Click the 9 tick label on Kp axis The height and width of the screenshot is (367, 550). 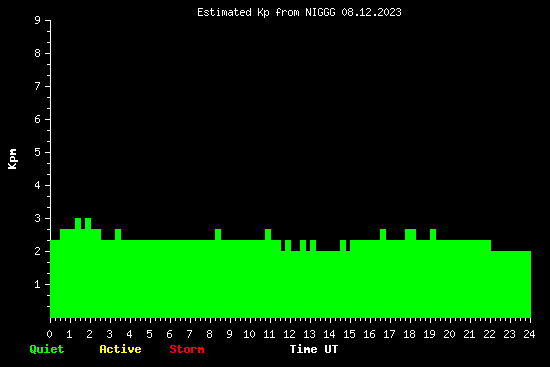tap(38, 20)
